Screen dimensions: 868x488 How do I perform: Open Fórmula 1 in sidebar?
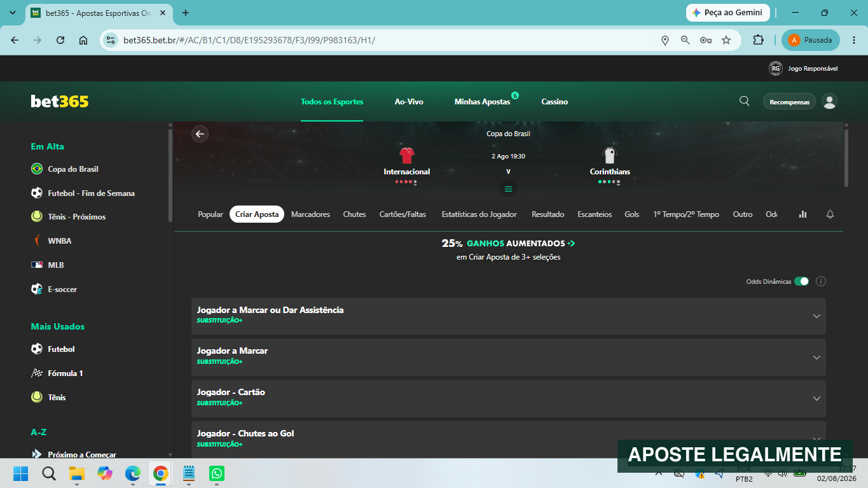[65, 373]
